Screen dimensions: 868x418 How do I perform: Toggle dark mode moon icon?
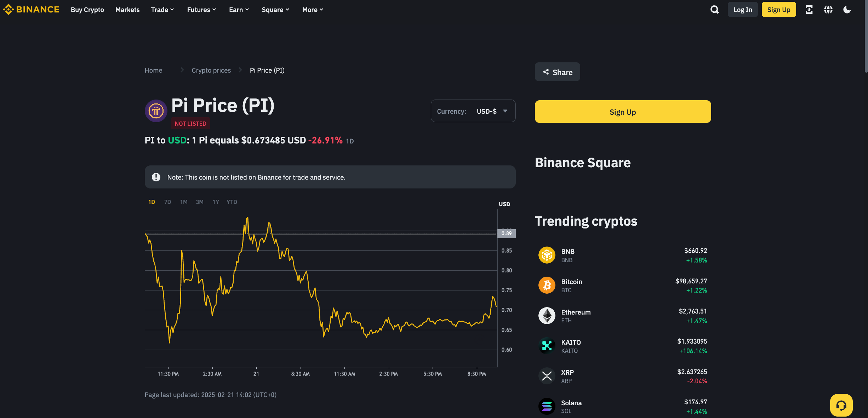tap(847, 10)
